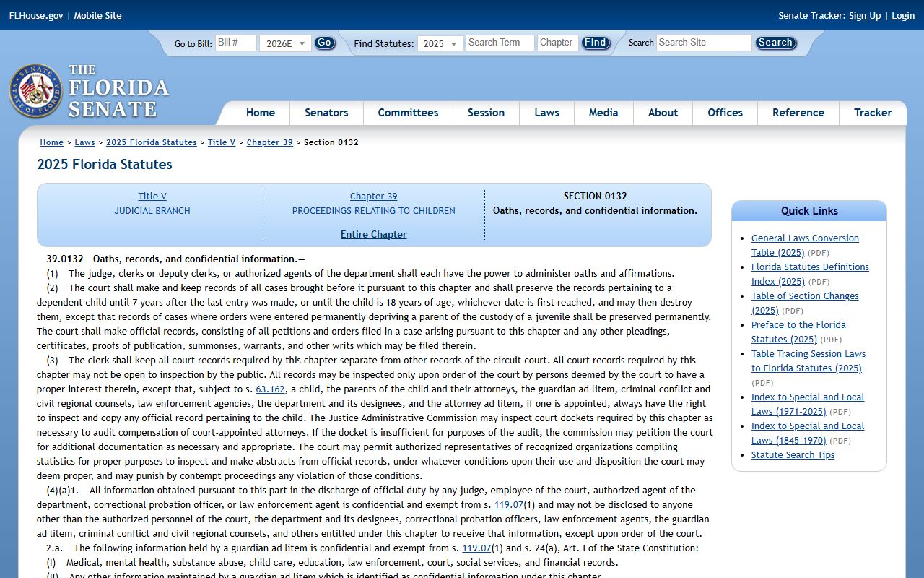Open the Tracker navigation tab
This screenshot has width=924, height=578.
[x=873, y=113]
